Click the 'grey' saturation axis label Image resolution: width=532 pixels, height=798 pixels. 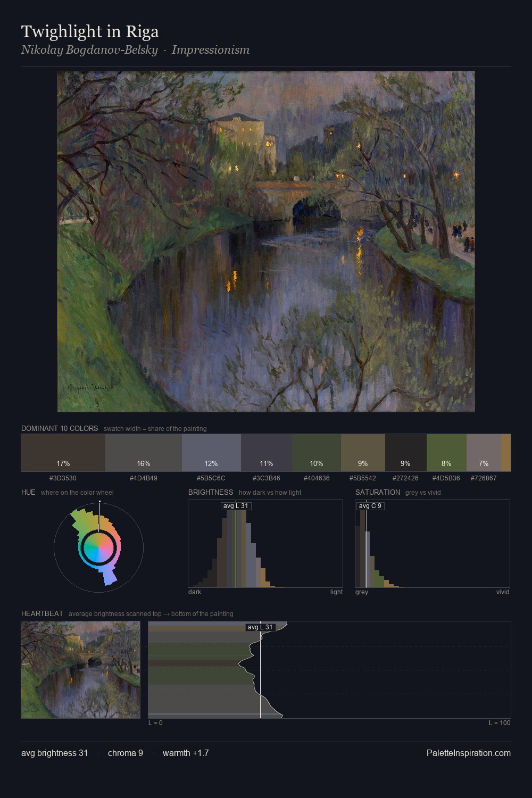pos(362,592)
